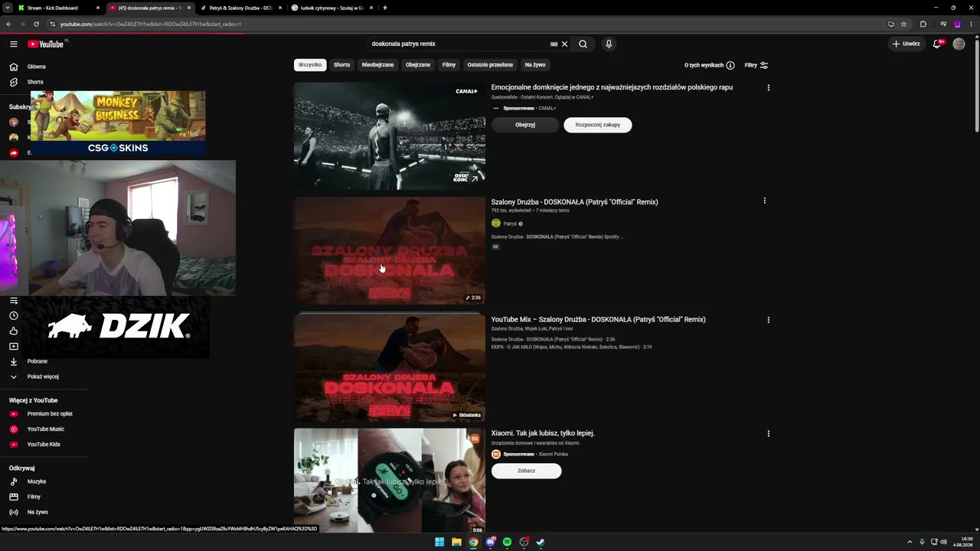Focus the YouTube search input field
Viewport: 980px width, 551px height.
click(x=458, y=44)
